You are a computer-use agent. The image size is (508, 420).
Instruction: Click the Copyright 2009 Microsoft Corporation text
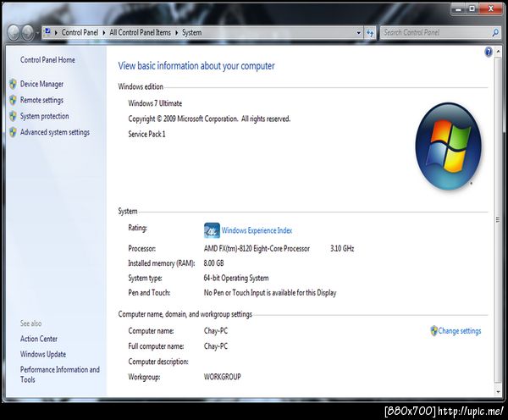point(209,119)
